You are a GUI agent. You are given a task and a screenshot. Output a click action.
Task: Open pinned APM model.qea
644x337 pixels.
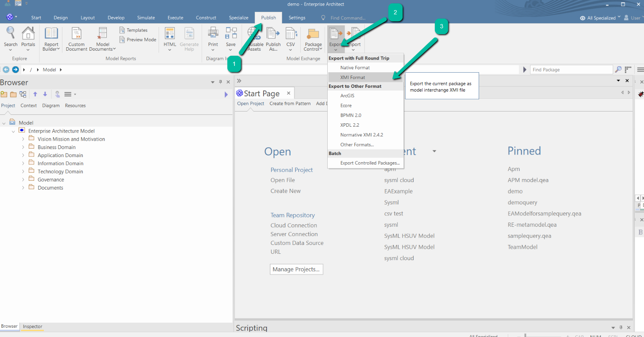click(x=528, y=180)
